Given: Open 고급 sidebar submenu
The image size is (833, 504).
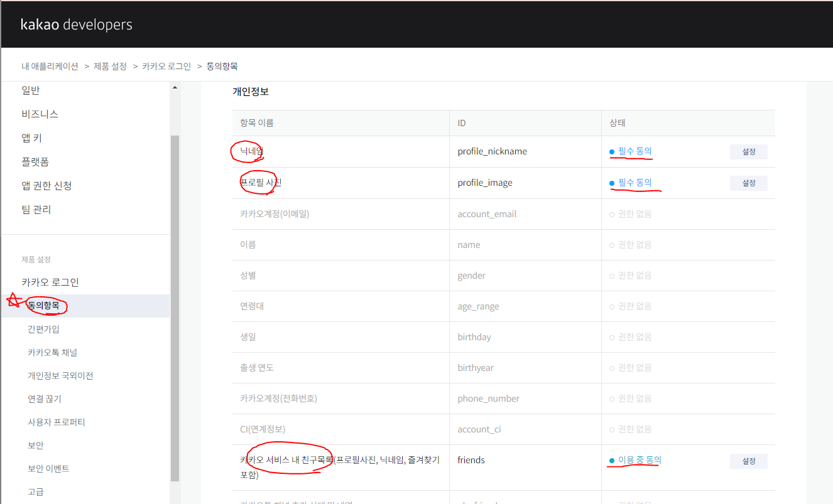Looking at the screenshot, I should pyautogui.click(x=36, y=491).
